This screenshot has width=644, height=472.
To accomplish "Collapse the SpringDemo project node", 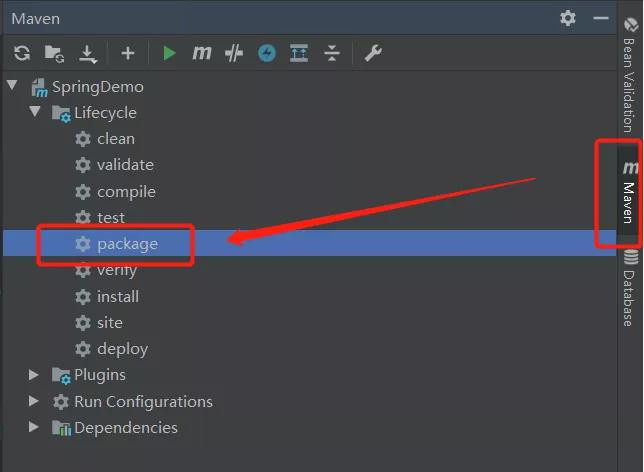I will click(x=12, y=85).
